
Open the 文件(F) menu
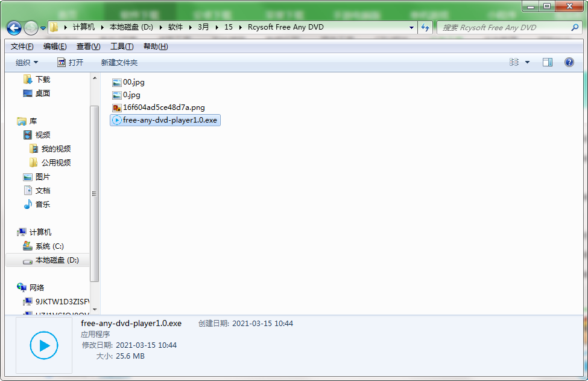[22, 46]
